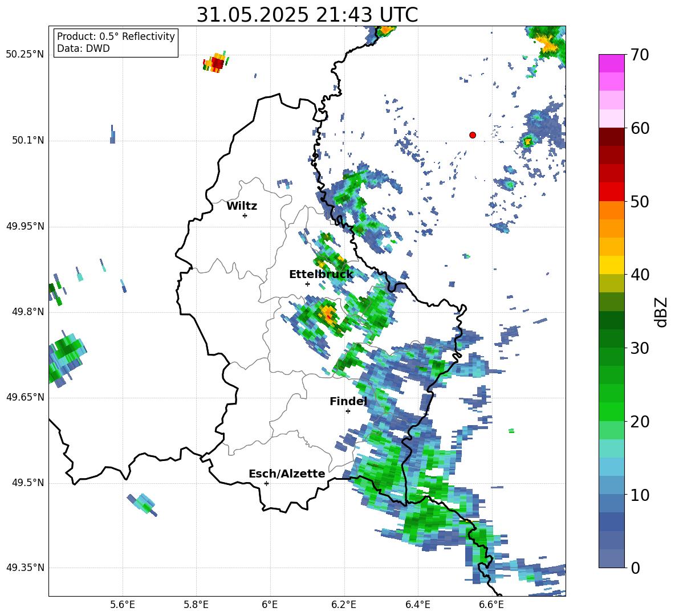Click the Esch/Alzette city label
This screenshot has height=616, width=675.
click(287, 474)
